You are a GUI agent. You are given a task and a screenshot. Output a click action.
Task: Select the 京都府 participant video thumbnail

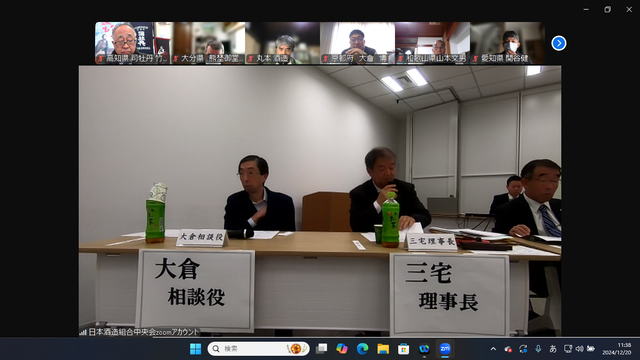pos(358,43)
